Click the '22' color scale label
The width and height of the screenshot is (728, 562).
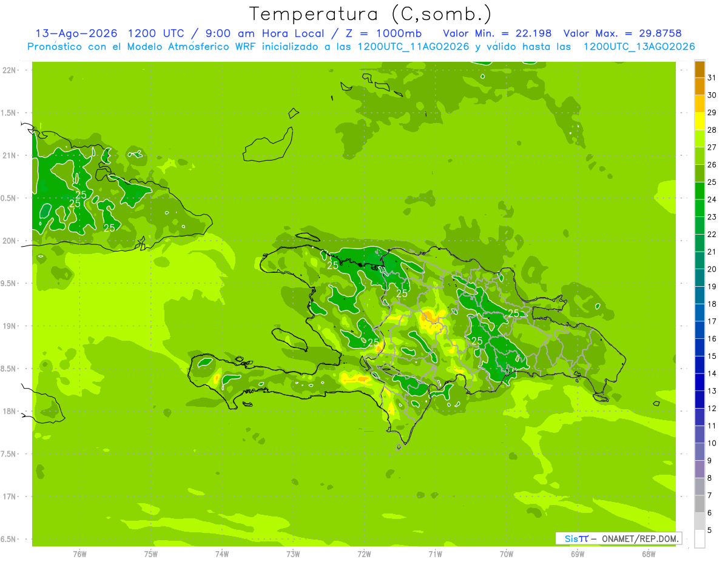coord(712,235)
